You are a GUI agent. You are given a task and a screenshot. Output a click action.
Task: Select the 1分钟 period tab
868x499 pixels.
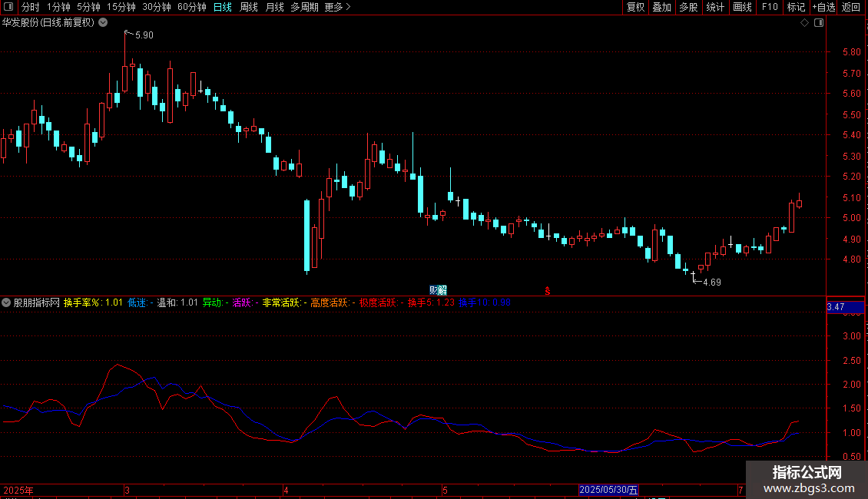pyautogui.click(x=58, y=7)
